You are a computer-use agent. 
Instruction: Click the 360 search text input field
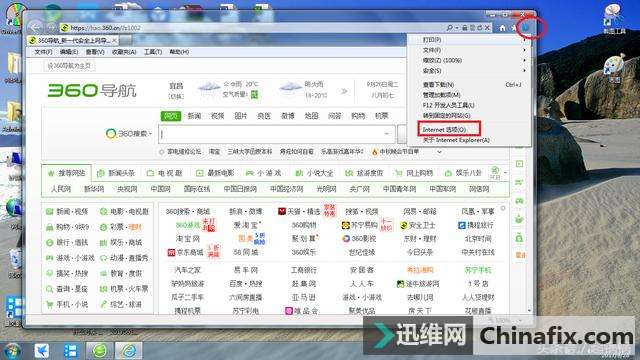pyautogui.click(x=276, y=134)
